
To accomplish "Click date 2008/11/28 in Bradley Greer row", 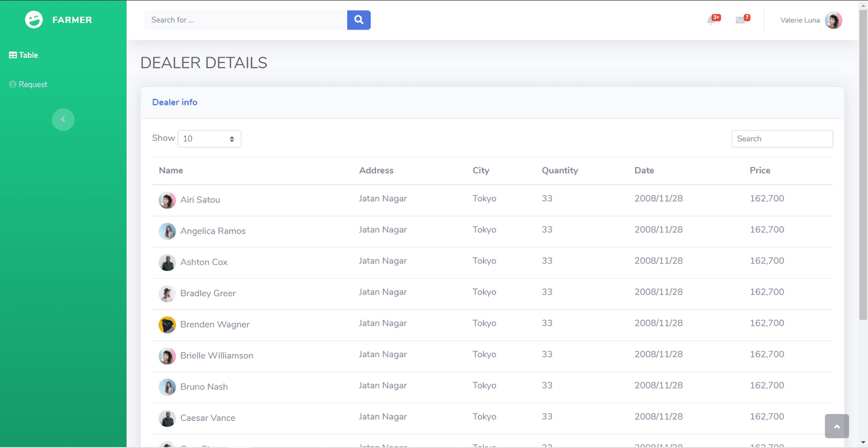I will click(658, 292).
